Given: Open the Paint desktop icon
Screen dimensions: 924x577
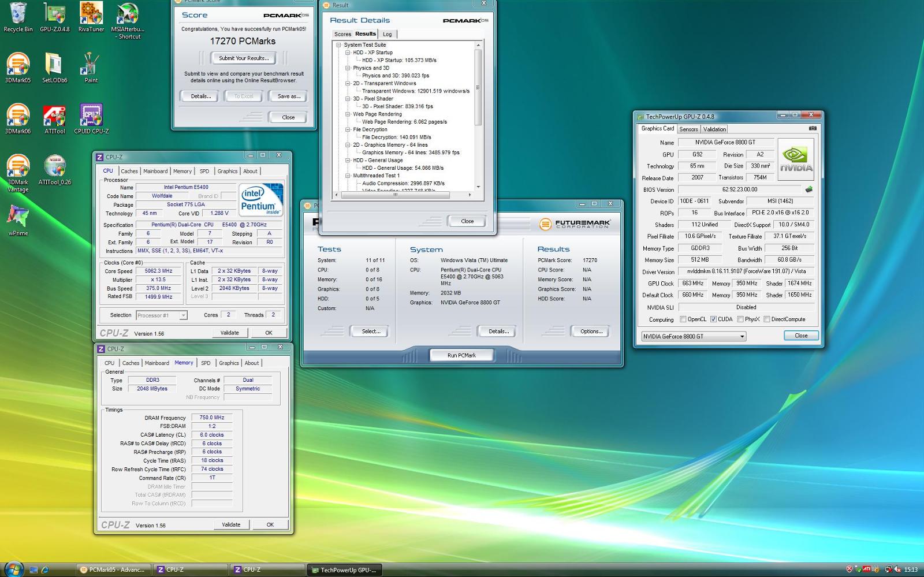Looking at the screenshot, I should pyautogui.click(x=91, y=68).
